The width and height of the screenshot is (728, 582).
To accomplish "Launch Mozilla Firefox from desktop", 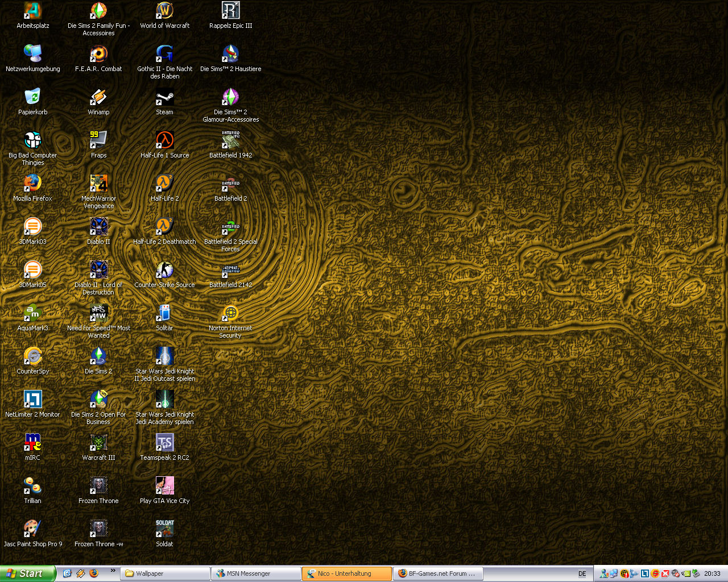I will point(33,188).
